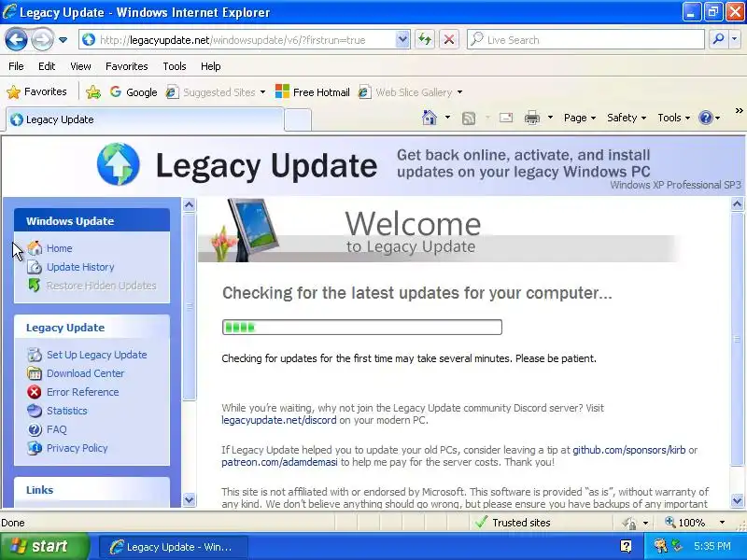Open the Help menu
The image size is (747, 560).
point(211,66)
